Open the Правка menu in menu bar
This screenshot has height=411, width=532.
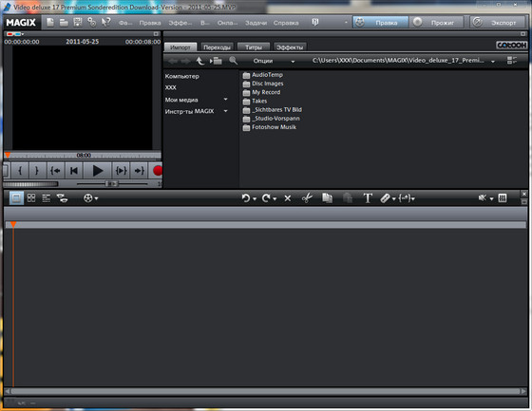click(x=150, y=23)
